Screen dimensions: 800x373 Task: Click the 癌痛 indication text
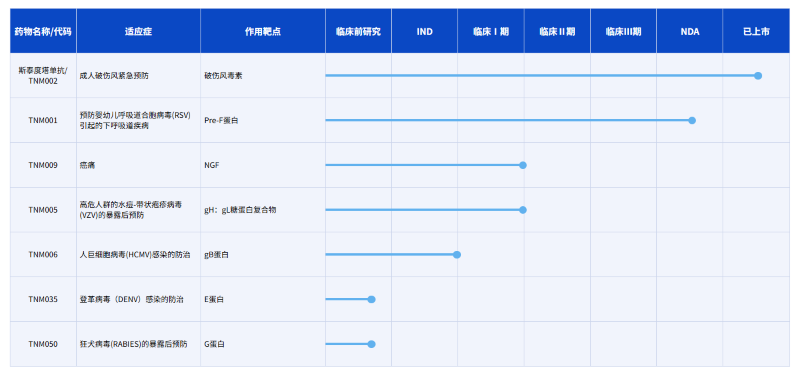tap(87, 165)
